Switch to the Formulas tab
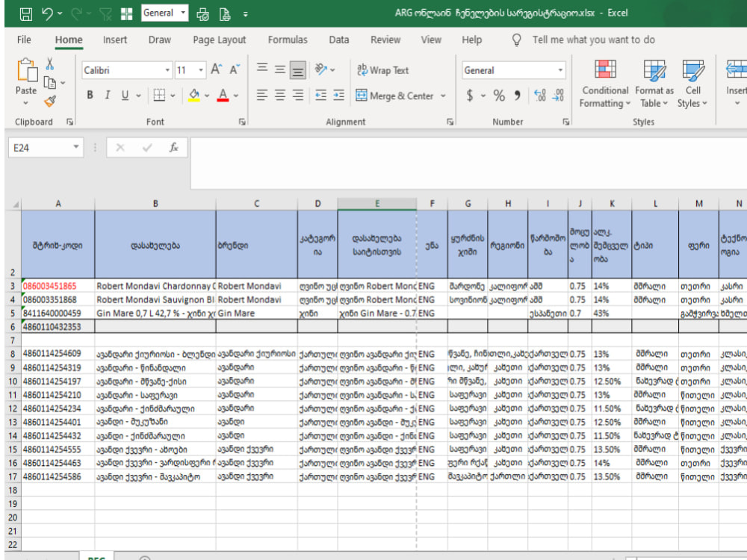The width and height of the screenshot is (747, 560). click(288, 40)
